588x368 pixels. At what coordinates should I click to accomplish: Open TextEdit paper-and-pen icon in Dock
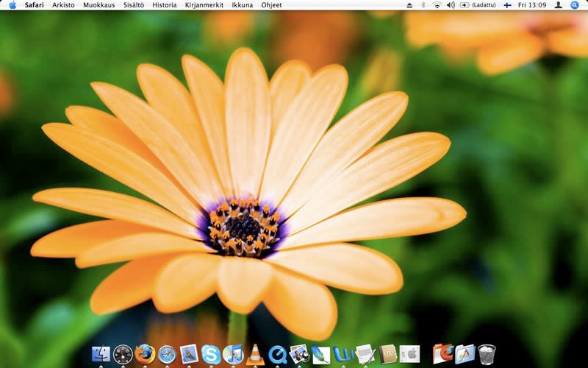[365, 354]
